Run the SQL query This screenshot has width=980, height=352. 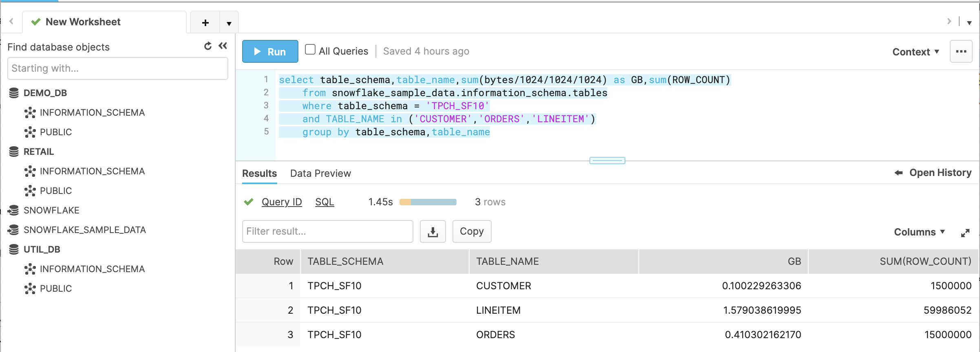tap(270, 51)
